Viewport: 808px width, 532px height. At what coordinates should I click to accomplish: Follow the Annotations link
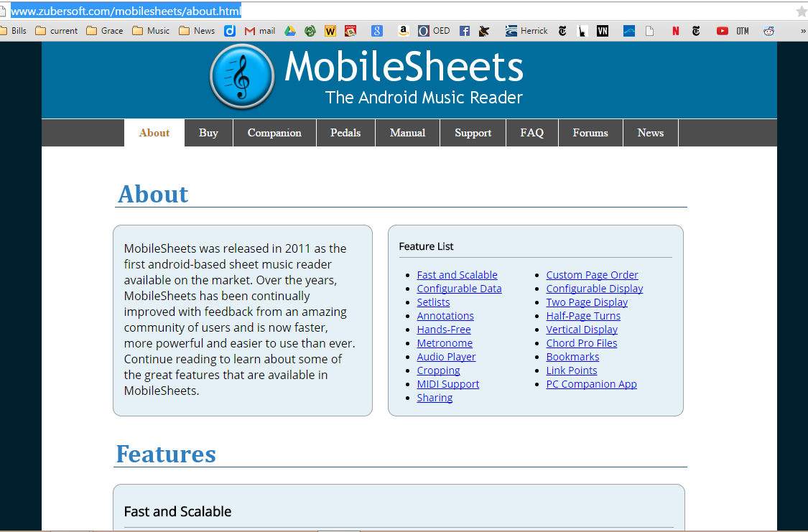[x=445, y=316]
